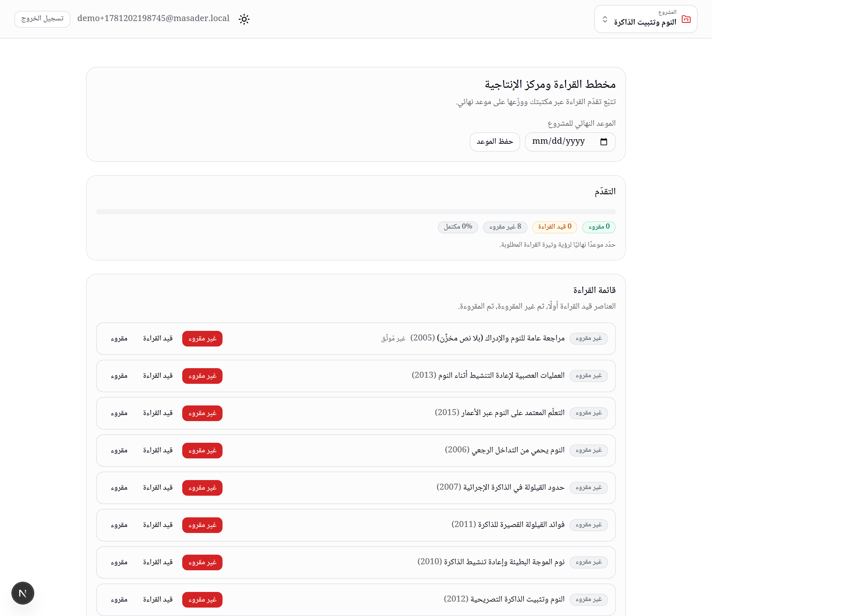The height and width of the screenshot is (616, 866).
Task: Toggle the sun theme icon
Action: point(244,19)
